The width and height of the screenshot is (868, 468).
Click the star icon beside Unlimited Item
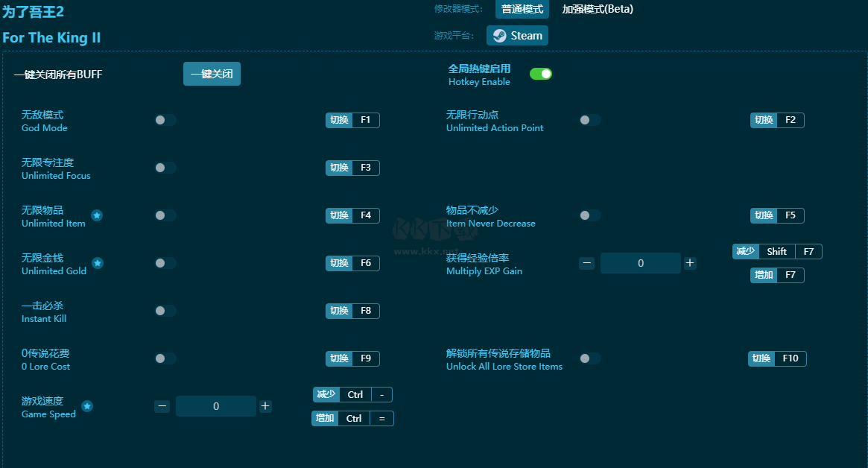coord(97,215)
